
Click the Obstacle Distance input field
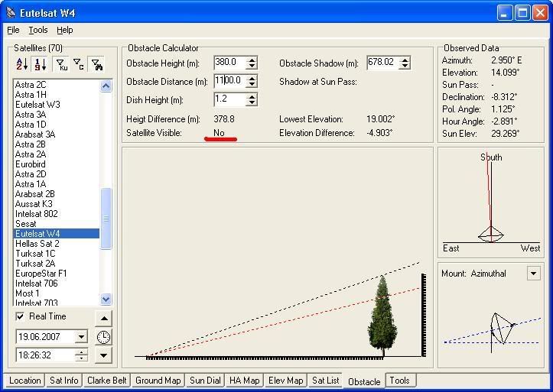point(230,81)
